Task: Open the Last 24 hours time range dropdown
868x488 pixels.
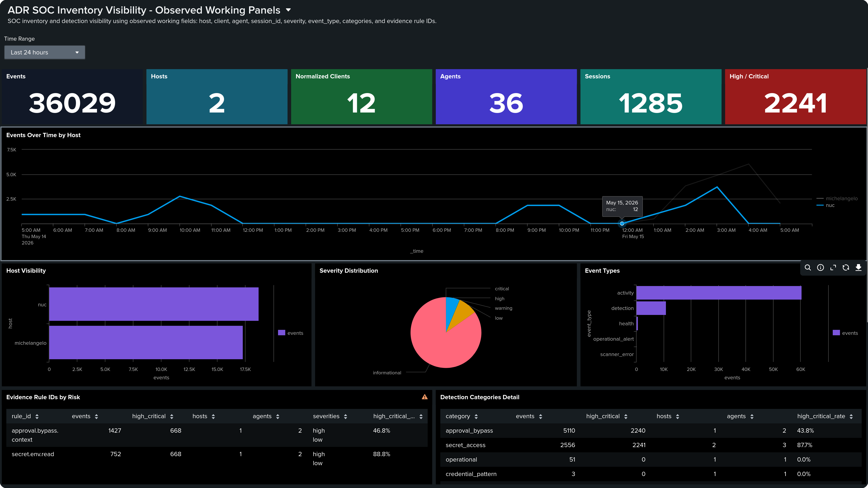Action: click(45, 53)
